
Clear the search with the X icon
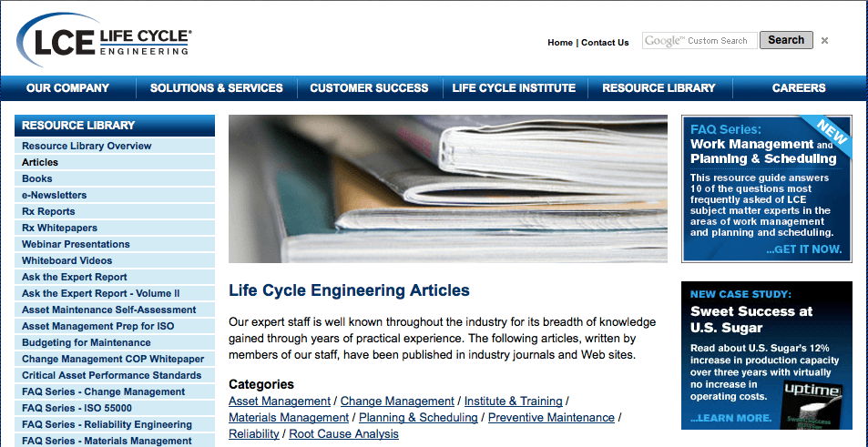824,40
